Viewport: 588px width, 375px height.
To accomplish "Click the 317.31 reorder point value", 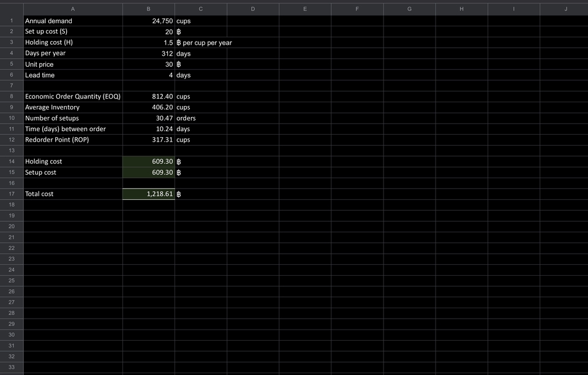I will coord(148,140).
